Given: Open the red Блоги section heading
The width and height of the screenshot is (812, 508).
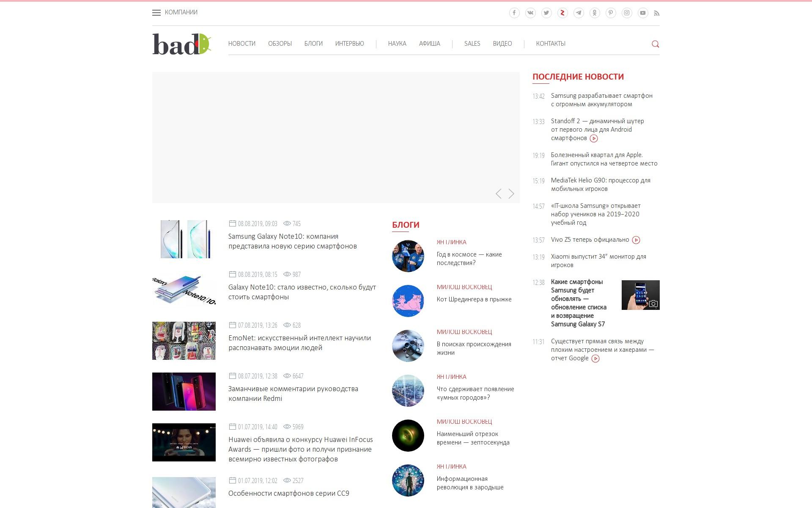Looking at the screenshot, I should [x=406, y=225].
